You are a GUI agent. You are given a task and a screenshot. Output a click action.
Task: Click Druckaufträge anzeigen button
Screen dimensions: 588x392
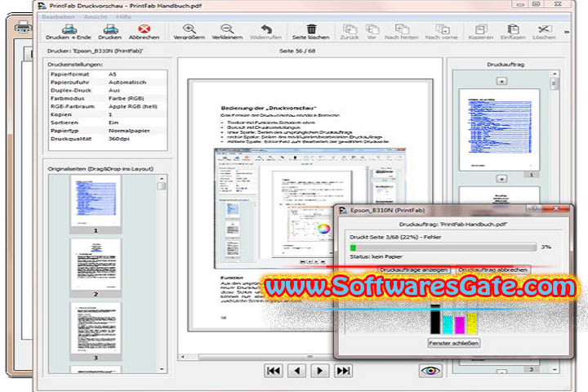click(413, 269)
